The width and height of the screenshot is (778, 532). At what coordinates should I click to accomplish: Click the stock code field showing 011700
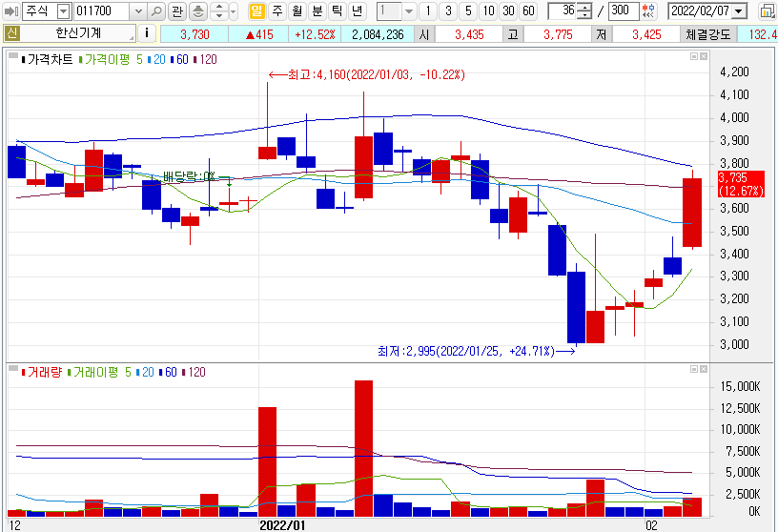click(x=102, y=10)
